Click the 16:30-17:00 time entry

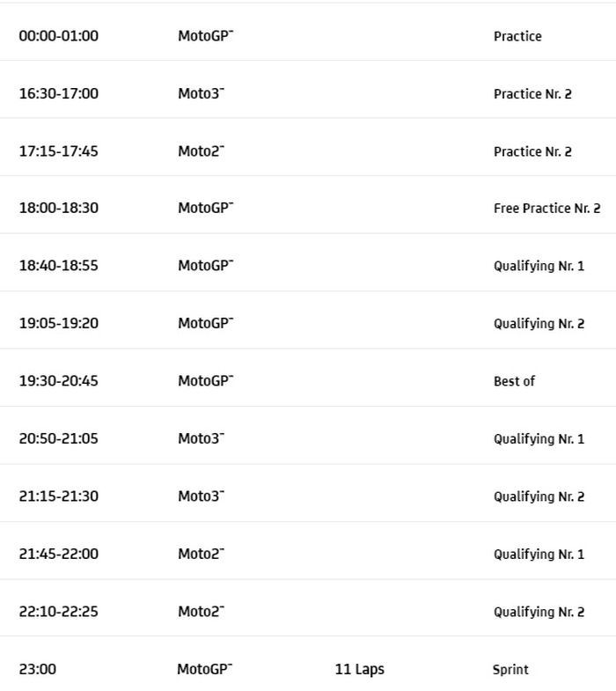59,93
